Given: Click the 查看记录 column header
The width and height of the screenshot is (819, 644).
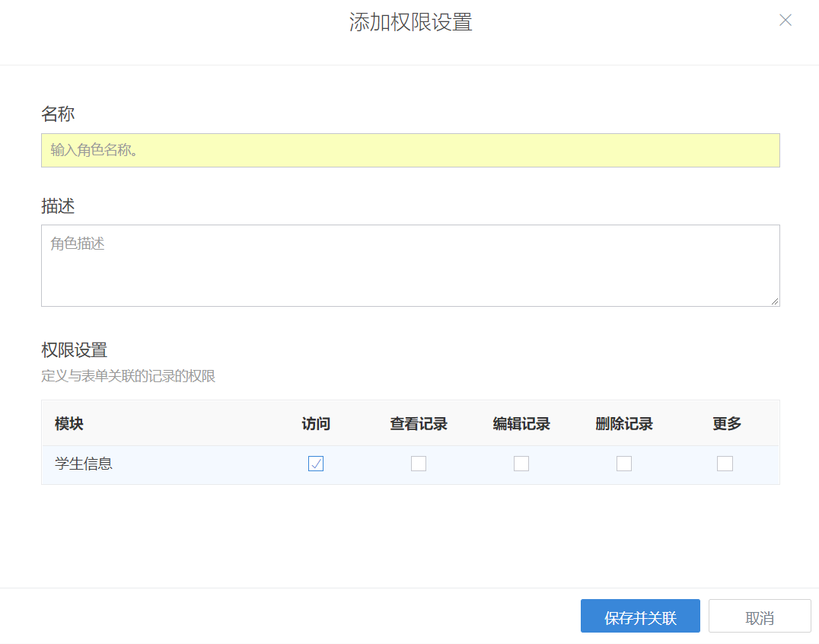Looking at the screenshot, I should coord(419,424).
